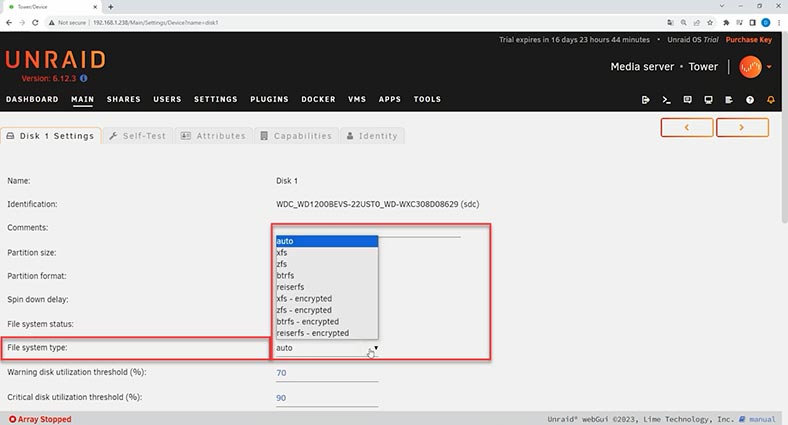Select the Disk 1 Settings tab
The width and height of the screenshot is (788, 425).
51,136
